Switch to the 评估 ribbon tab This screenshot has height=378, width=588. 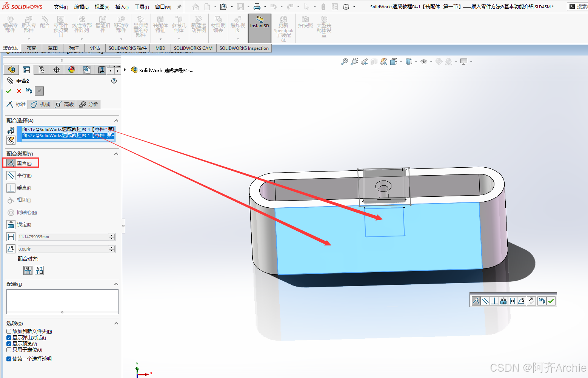(x=95, y=48)
